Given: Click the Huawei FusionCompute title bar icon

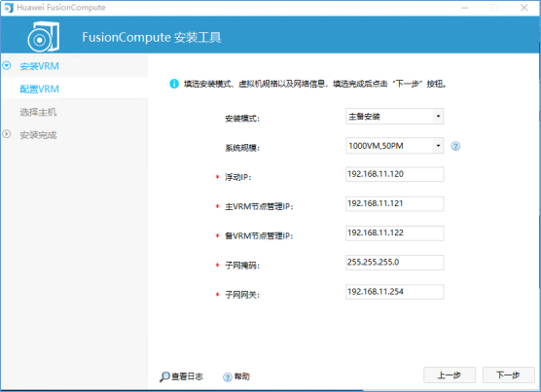Looking at the screenshot, I should pos(9,8).
